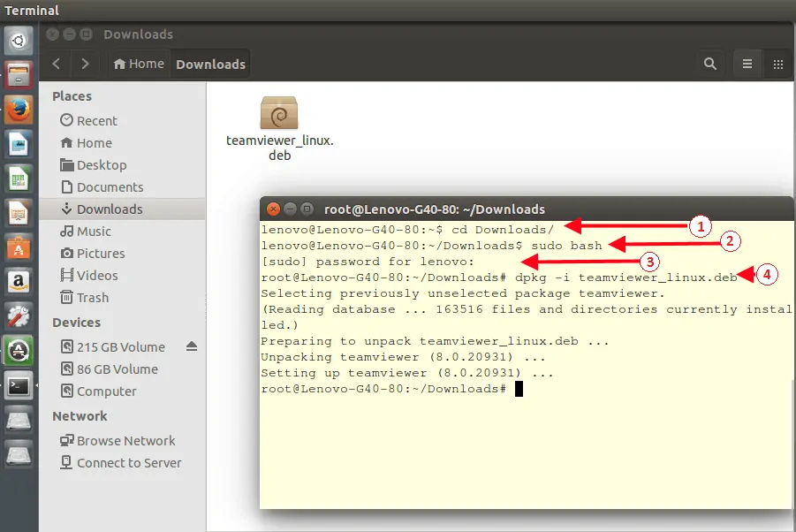Screen dimensions: 796x532
Task: Click Downloads path bar button
Action: coord(210,64)
